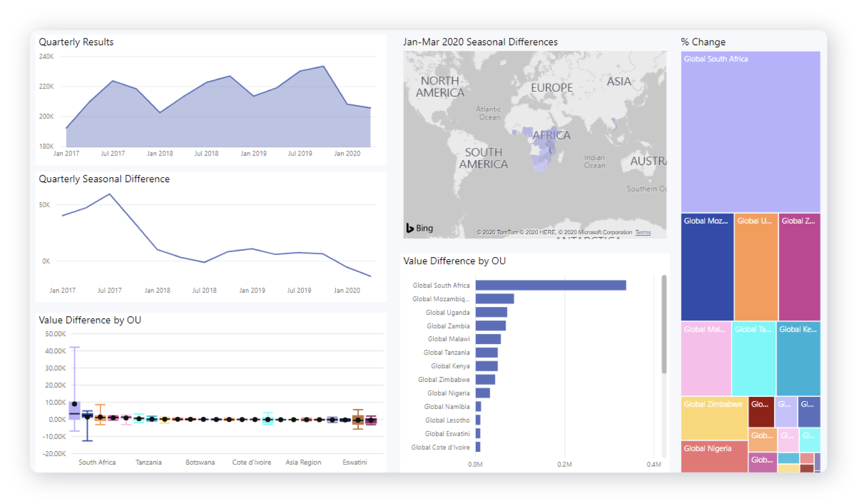Click the 240K axis label in Quarterly Results

[46, 56]
